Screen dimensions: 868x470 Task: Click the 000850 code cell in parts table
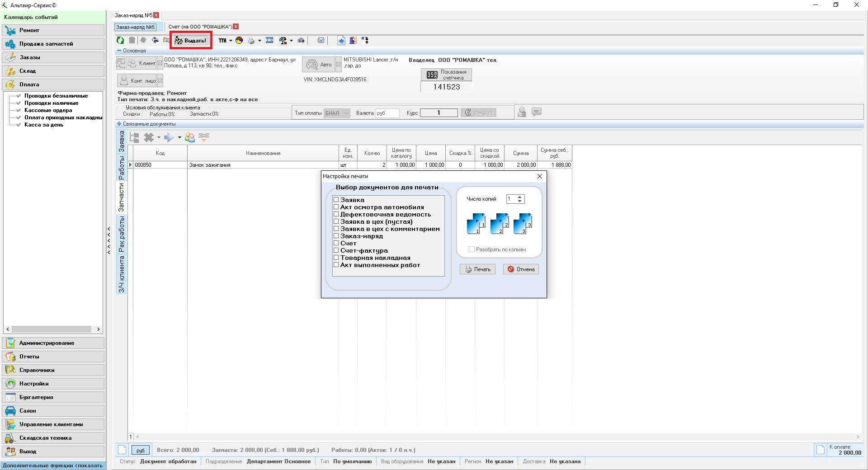click(160, 165)
